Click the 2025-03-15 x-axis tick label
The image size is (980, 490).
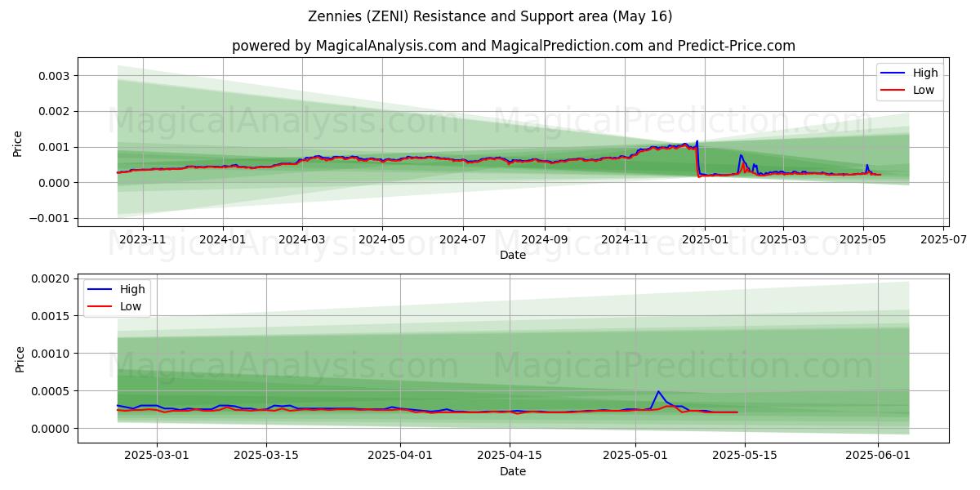tap(266, 457)
